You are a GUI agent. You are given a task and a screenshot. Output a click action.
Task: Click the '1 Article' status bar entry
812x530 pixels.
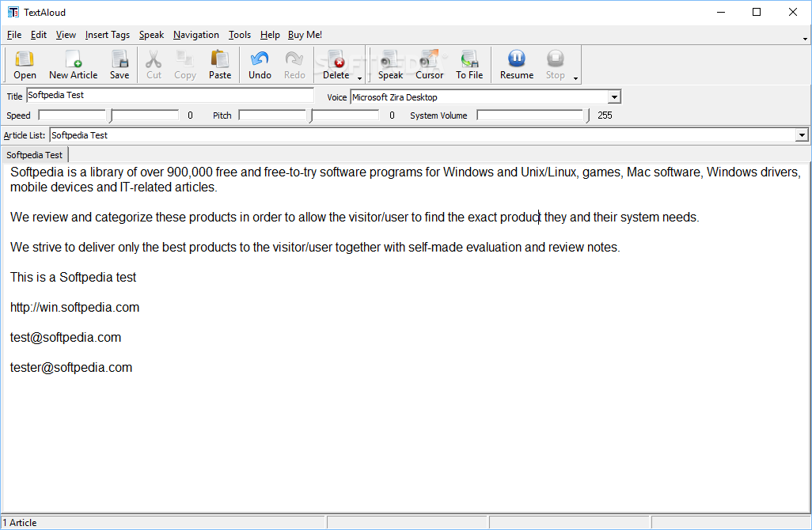coord(20,523)
